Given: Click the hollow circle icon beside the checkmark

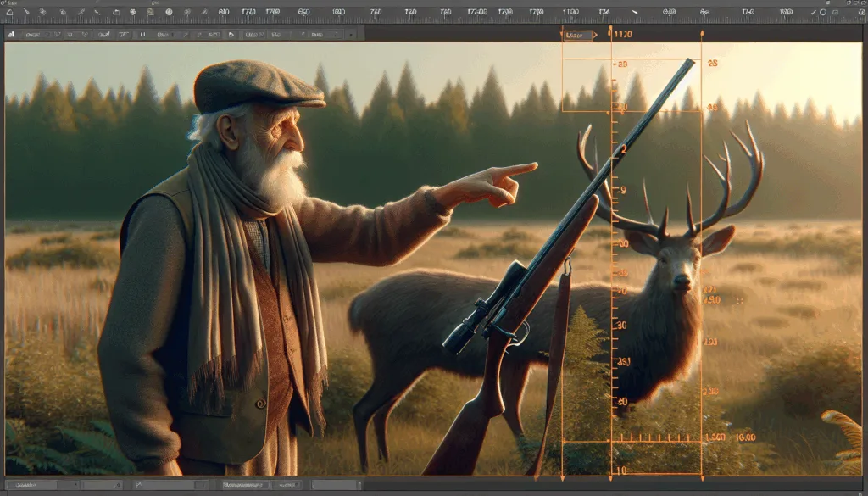Looking at the screenshot, I should click(x=823, y=12).
